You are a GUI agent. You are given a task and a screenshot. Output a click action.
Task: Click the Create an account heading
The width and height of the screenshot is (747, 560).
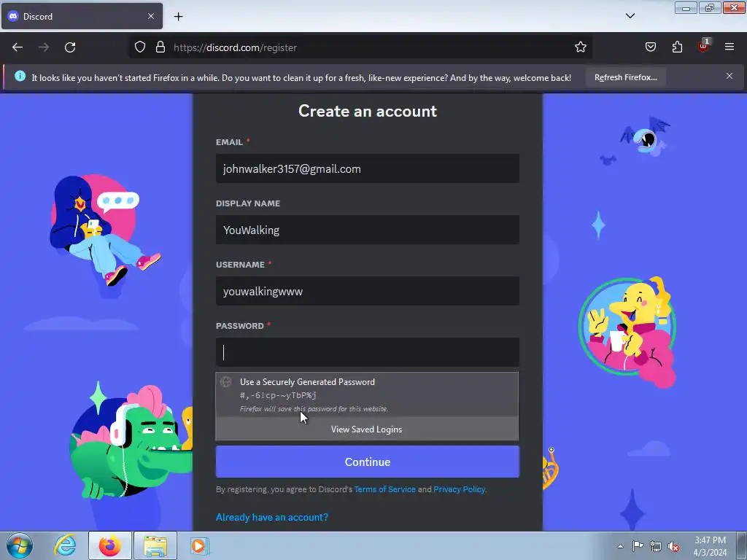pyautogui.click(x=368, y=111)
